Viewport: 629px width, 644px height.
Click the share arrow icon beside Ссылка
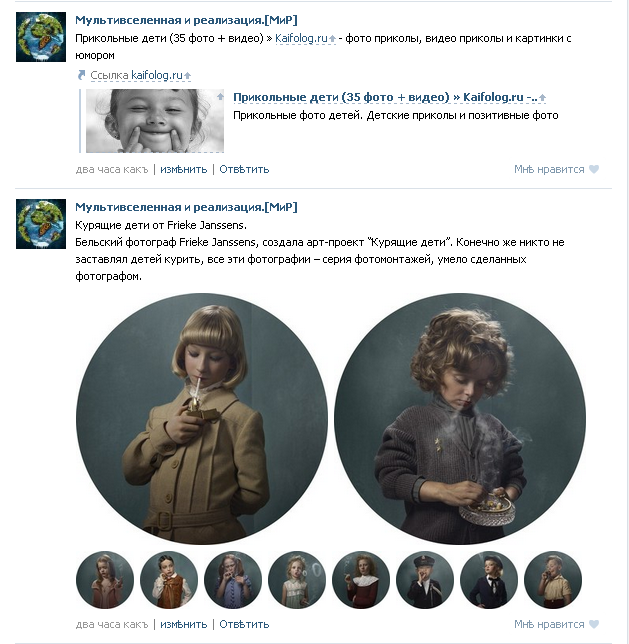click(x=81, y=75)
